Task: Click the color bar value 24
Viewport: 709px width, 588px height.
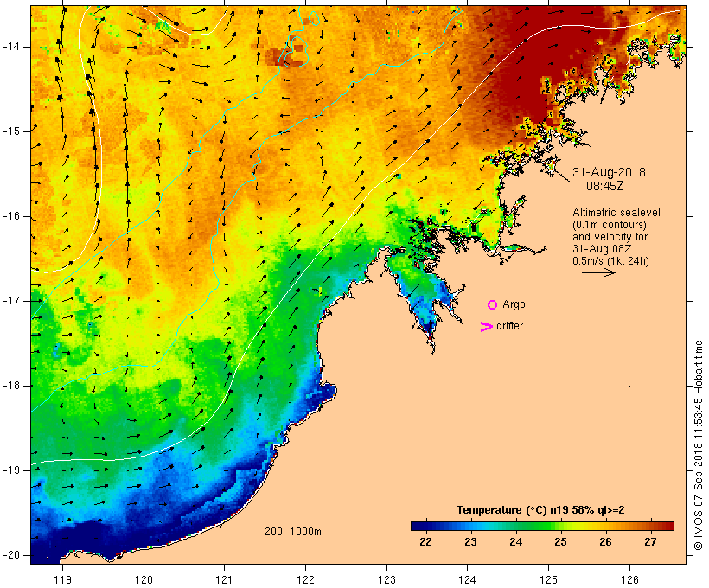Action: coord(515,542)
